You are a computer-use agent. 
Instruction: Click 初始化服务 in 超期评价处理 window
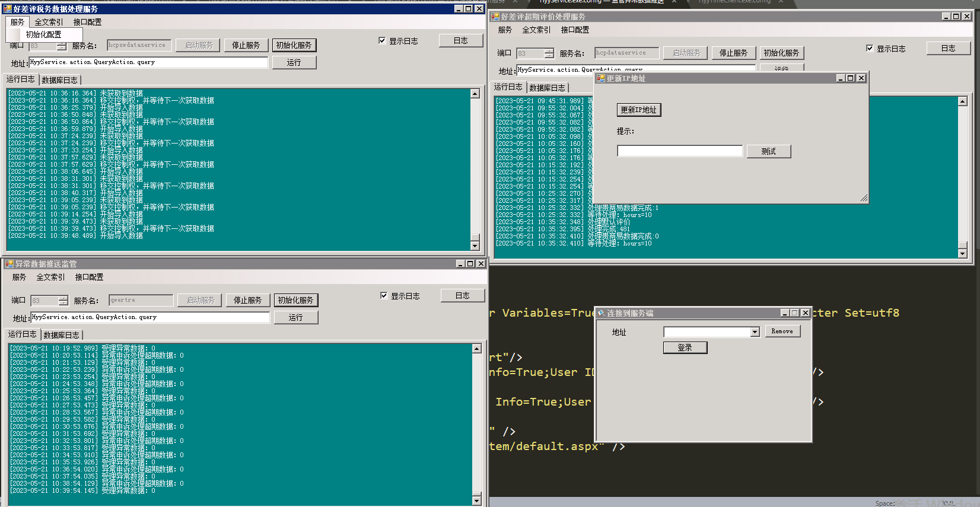(x=781, y=53)
